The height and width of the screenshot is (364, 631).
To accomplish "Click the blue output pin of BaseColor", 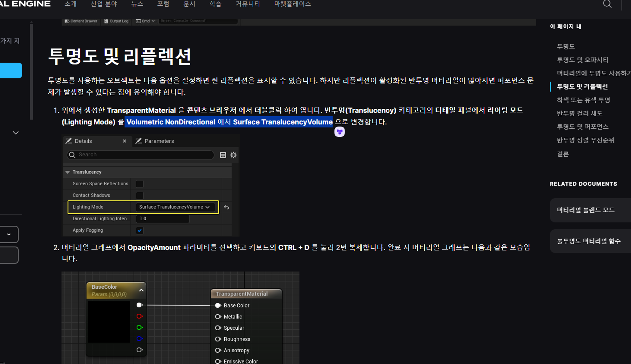I will [139, 338].
